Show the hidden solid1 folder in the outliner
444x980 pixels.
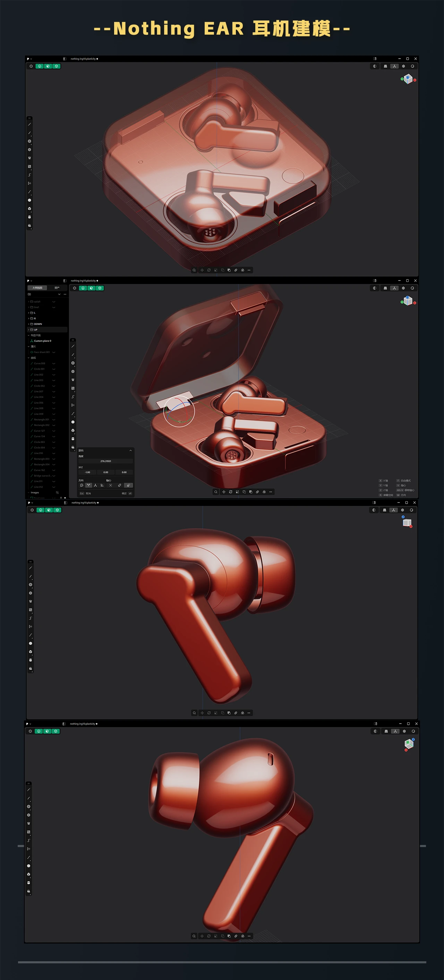tap(54, 302)
